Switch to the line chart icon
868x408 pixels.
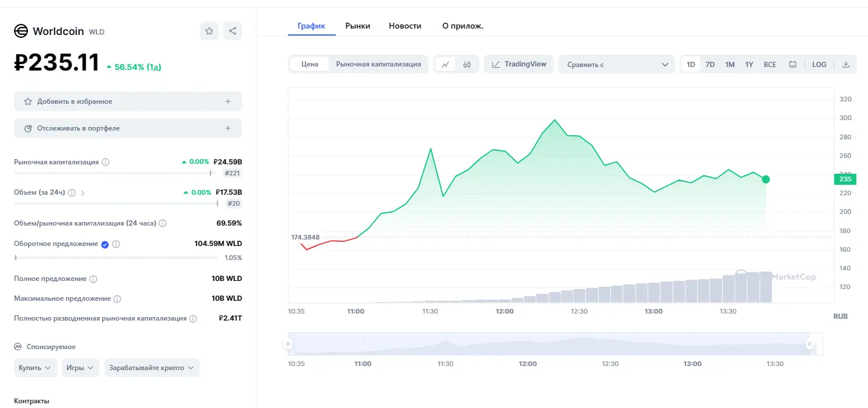(x=445, y=64)
